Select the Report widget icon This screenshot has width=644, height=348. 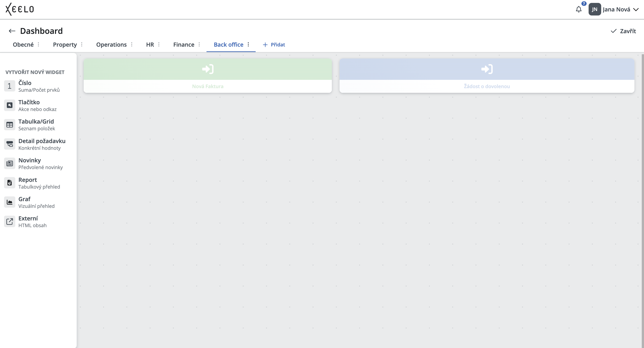pos(9,183)
